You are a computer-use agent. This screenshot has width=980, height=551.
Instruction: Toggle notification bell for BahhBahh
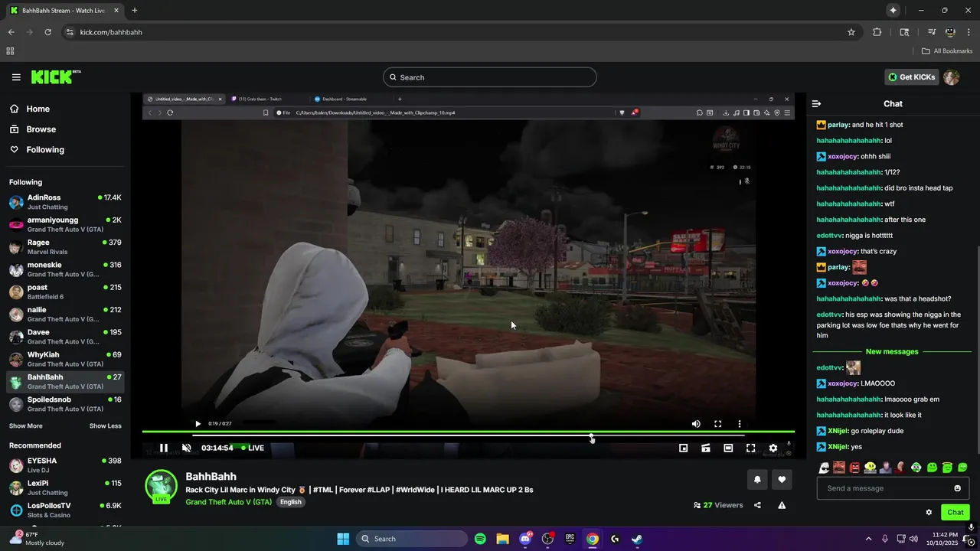click(x=757, y=480)
